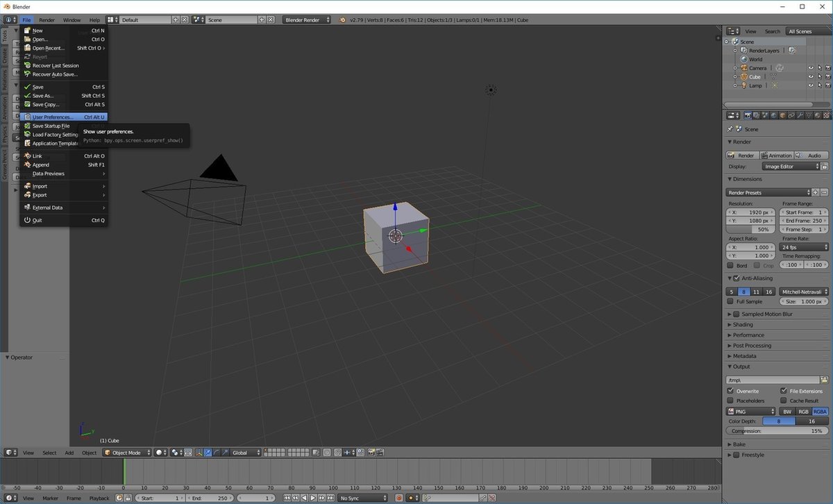Screen dimensions: 833x504
Task: Open the World properties tab icon
Action: 774,115
